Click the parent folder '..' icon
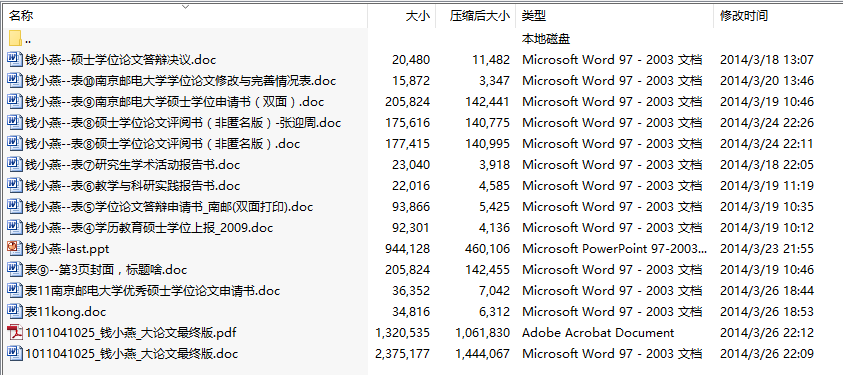 [15, 38]
